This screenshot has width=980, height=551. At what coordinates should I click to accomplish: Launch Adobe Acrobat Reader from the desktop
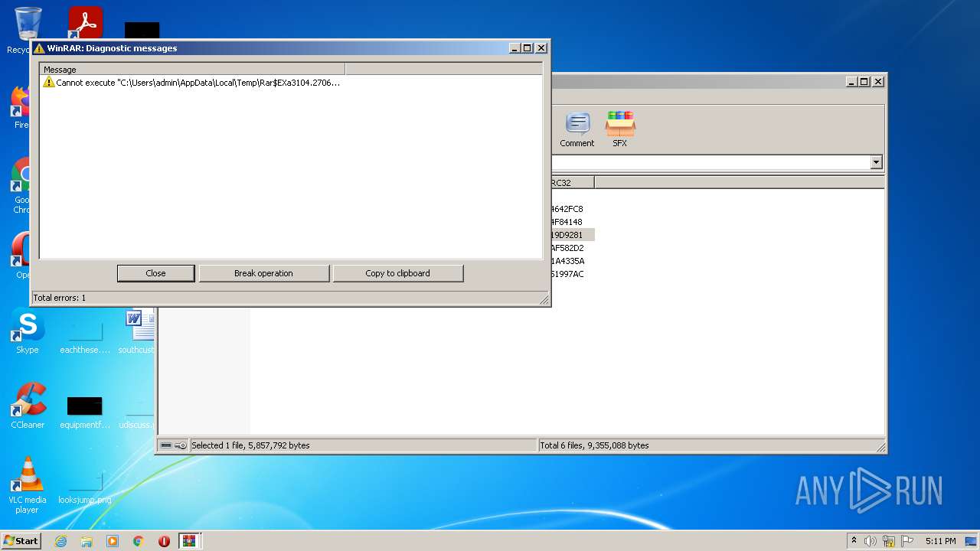click(84, 23)
